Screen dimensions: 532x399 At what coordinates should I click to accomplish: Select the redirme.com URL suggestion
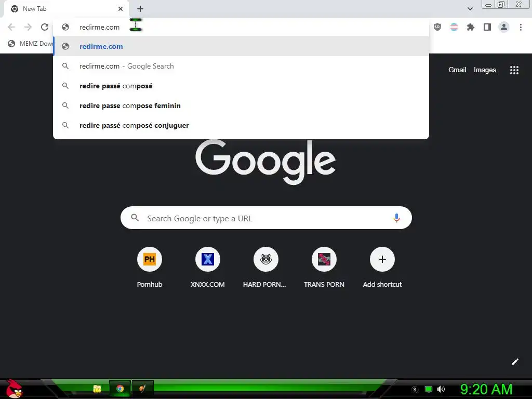coord(241,46)
